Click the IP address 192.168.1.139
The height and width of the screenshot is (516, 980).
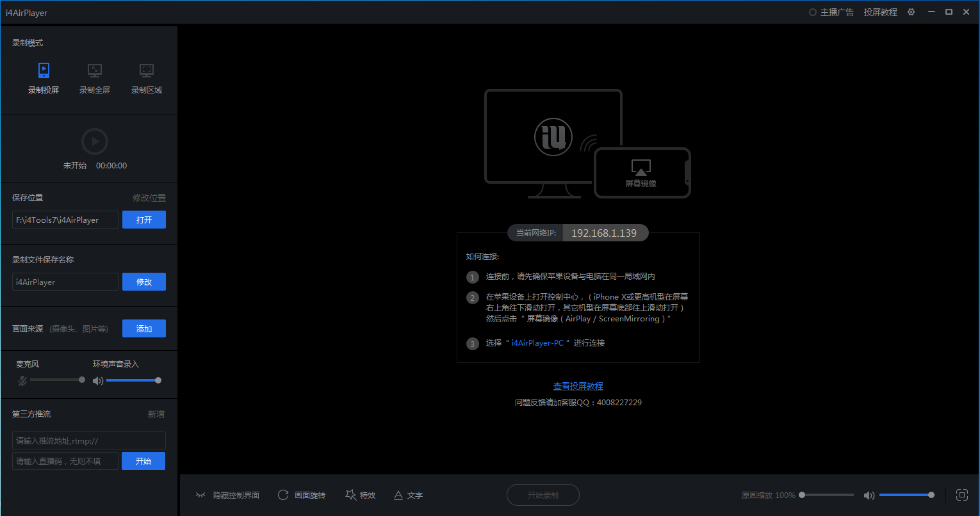point(604,233)
